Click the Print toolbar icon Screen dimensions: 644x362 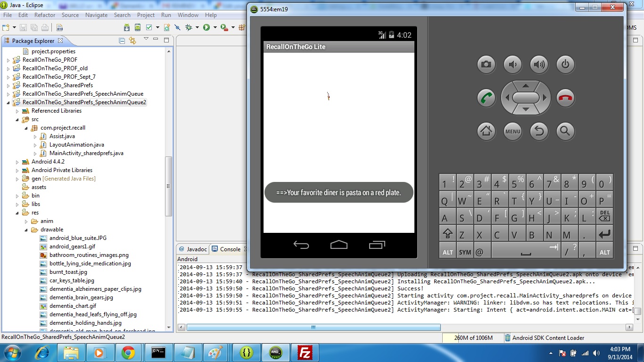pos(45,27)
